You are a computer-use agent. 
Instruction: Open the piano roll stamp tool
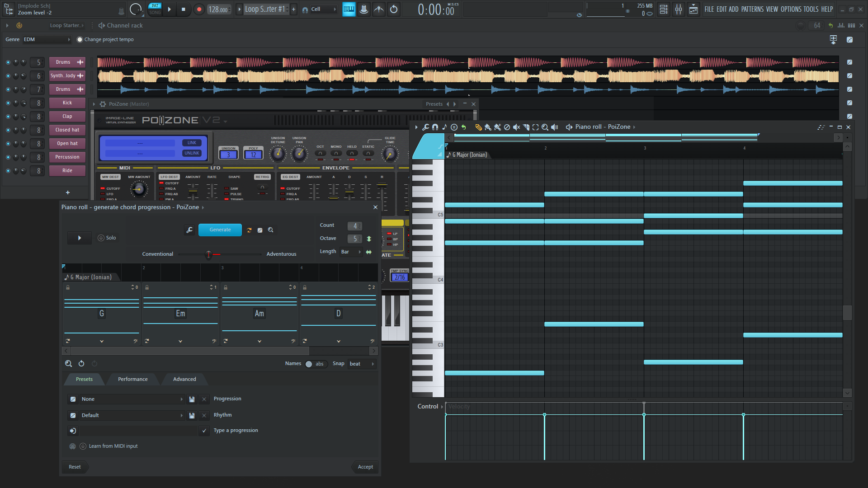(444, 127)
